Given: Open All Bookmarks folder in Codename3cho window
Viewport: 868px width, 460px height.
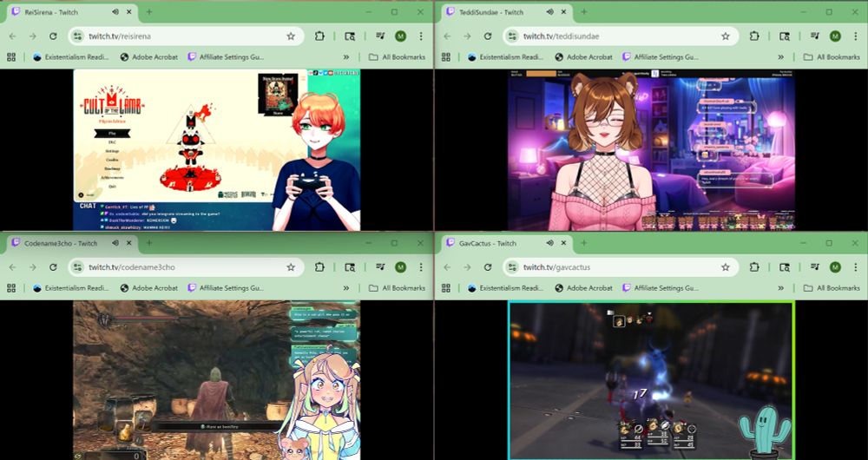Looking at the screenshot, I should (x=398, y=288).
